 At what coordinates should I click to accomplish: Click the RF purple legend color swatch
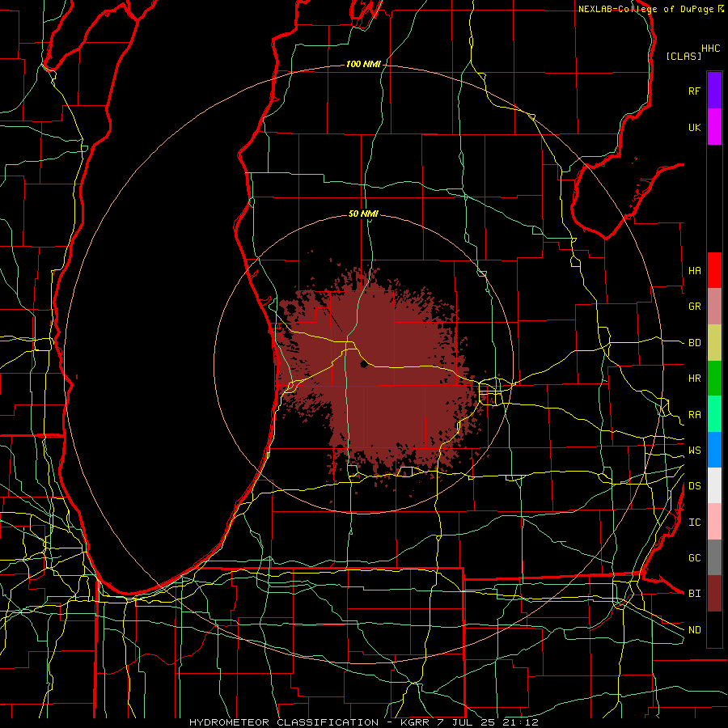714,91
